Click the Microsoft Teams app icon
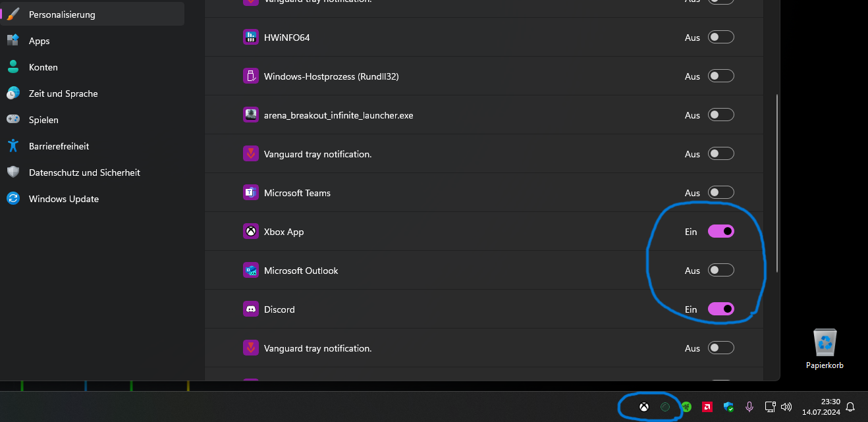Viewport: 868px width, 422px height. click(251, 192)
